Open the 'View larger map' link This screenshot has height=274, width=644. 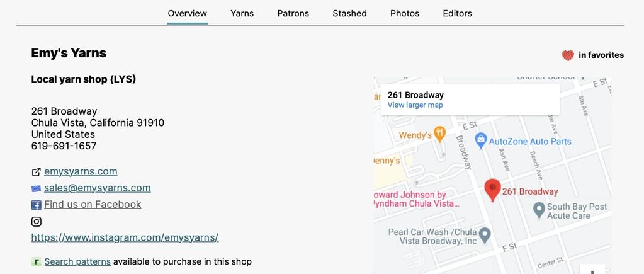point(415,105)
